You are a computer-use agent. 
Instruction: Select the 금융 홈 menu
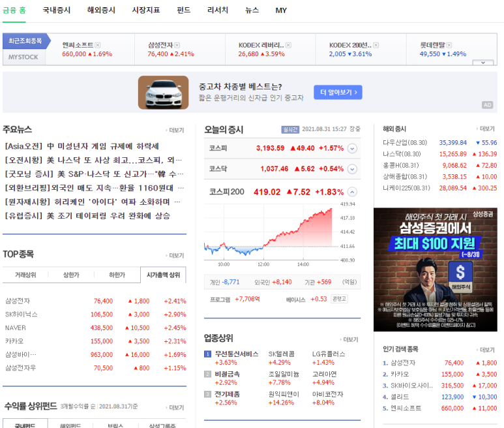pos(14,10)
